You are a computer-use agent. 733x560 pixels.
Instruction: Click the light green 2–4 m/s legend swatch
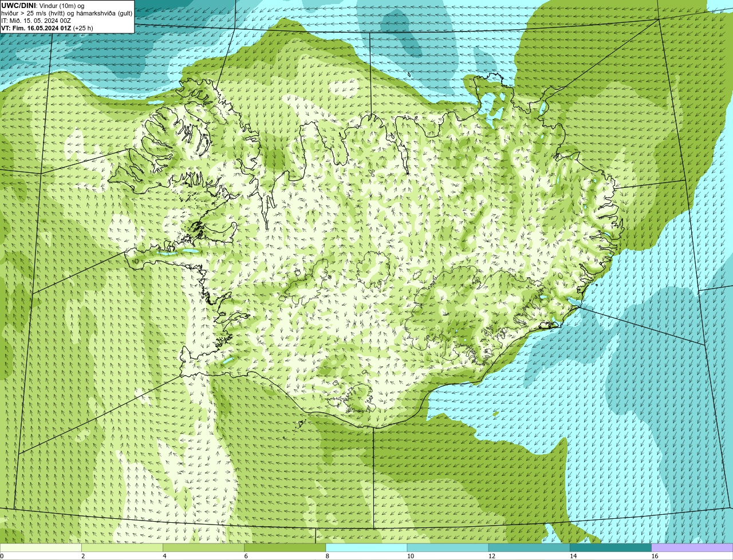point(123,547)
